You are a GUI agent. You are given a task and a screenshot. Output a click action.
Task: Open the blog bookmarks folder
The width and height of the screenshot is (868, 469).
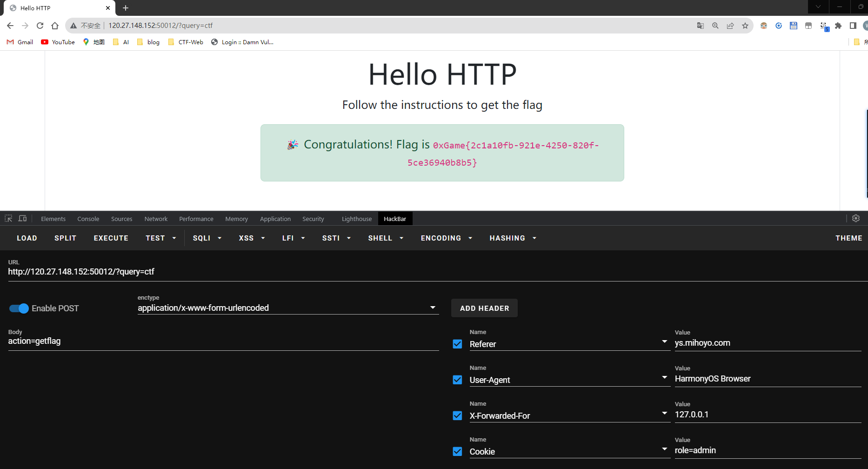[148, 42]
